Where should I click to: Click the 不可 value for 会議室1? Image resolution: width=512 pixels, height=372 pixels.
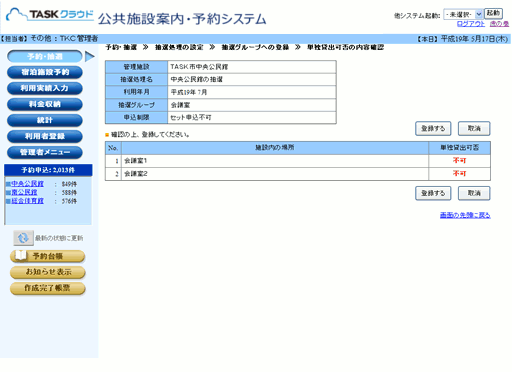(x=459, y=161)
